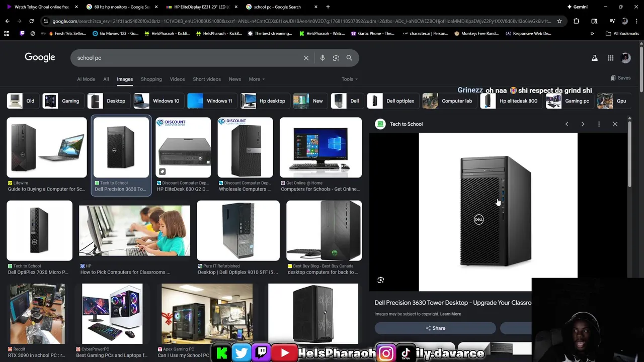Bookmark this page with the star icon
Viewport: 644px width, 362px height.
[559, 21]
